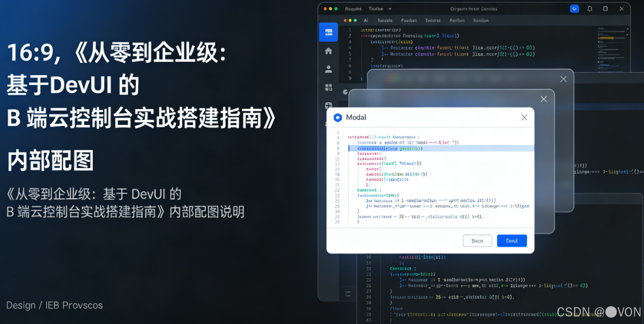Select the highlighted blue sidebar panel icon
This screenshot has width=644, height=324.
(328, 32)
